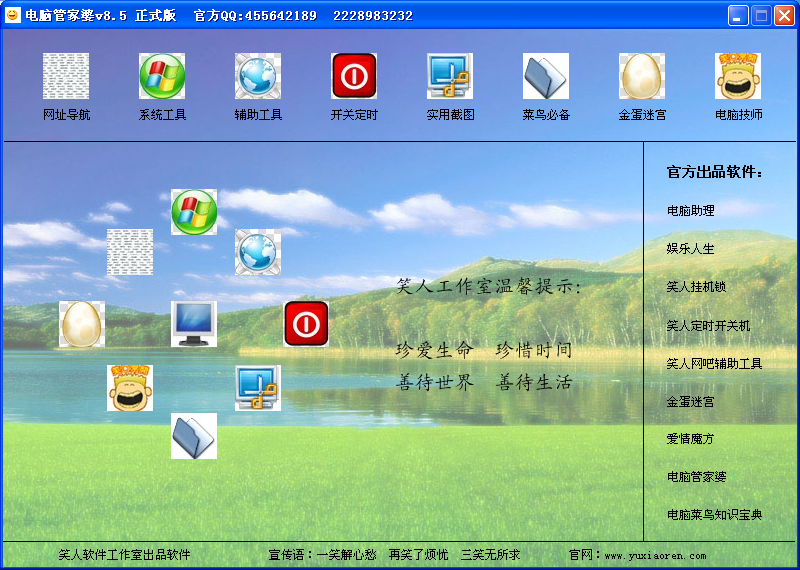This screenshot has width=800, height=570.
Task: Click the red power icon in the circular cluster
Action: pyautogui.click(x=306, y=324)
